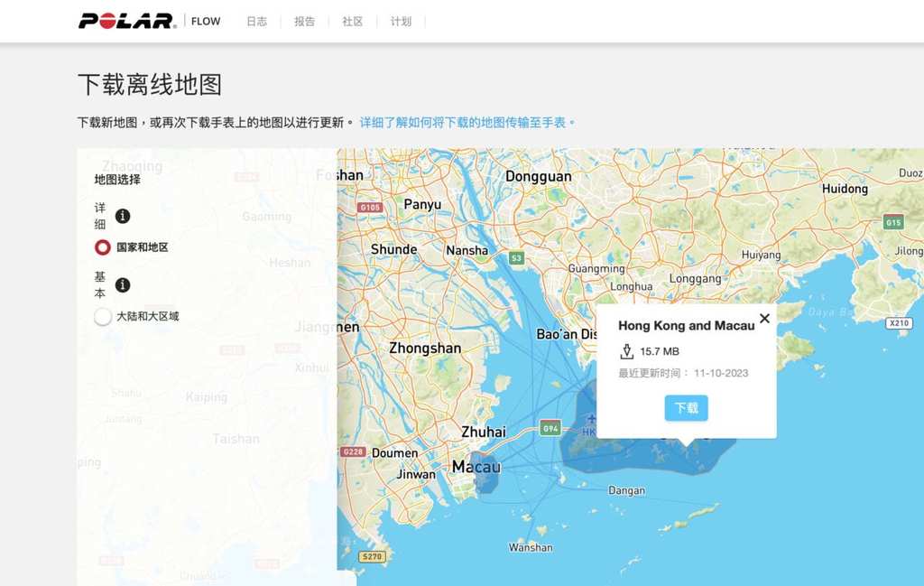The image size is (924, 586).
Task: Click the airport icon near Hong Kong
Action: tap(591, 419)
